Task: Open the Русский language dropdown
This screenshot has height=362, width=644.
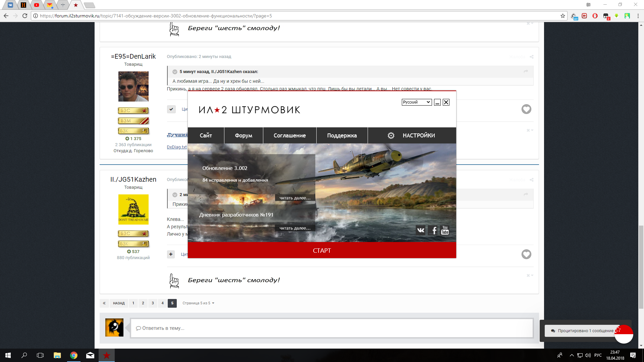Action: (417, 102)
